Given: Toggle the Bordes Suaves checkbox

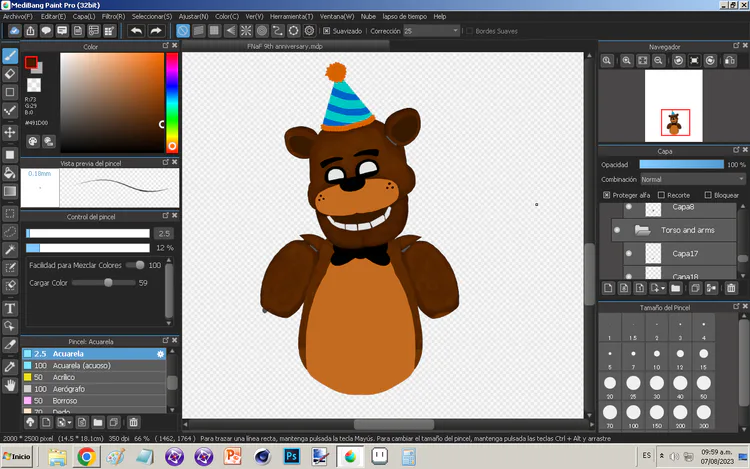Looking at the screenshot, I should pos(469,31).
